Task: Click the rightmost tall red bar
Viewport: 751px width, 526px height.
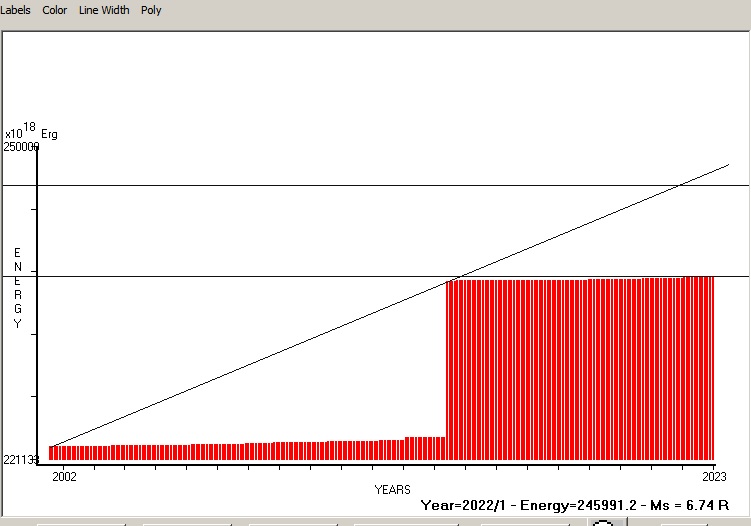Action: click(x=710, y=368)
